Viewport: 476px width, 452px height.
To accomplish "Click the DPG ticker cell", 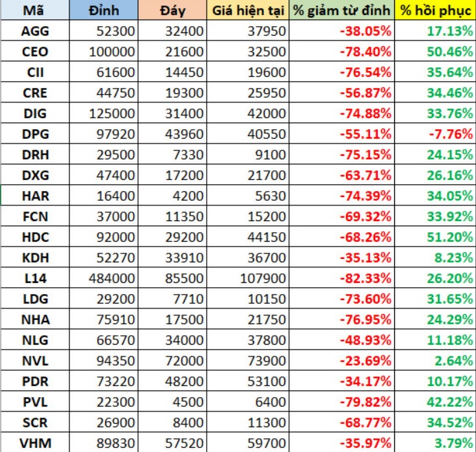I will (35, 134).
